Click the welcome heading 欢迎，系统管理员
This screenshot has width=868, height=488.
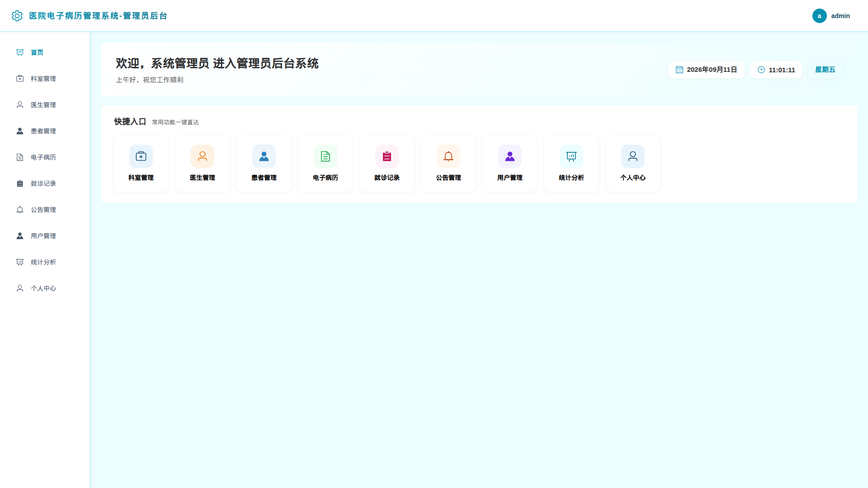point(162,63)
